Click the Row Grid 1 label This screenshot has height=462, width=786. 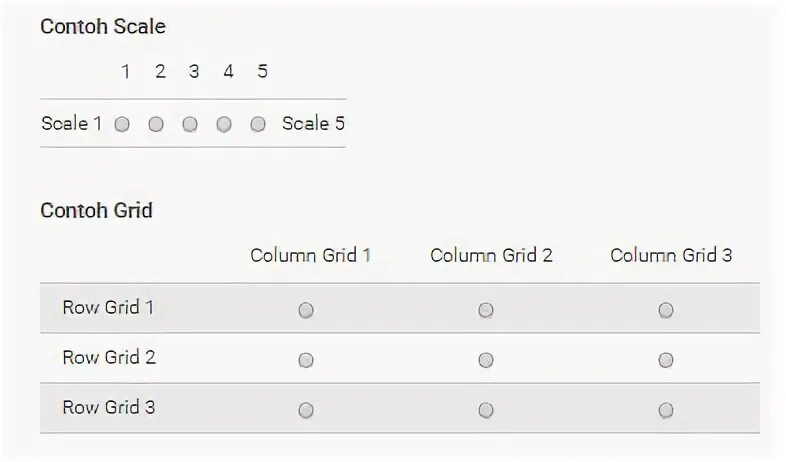pos(108,307)
